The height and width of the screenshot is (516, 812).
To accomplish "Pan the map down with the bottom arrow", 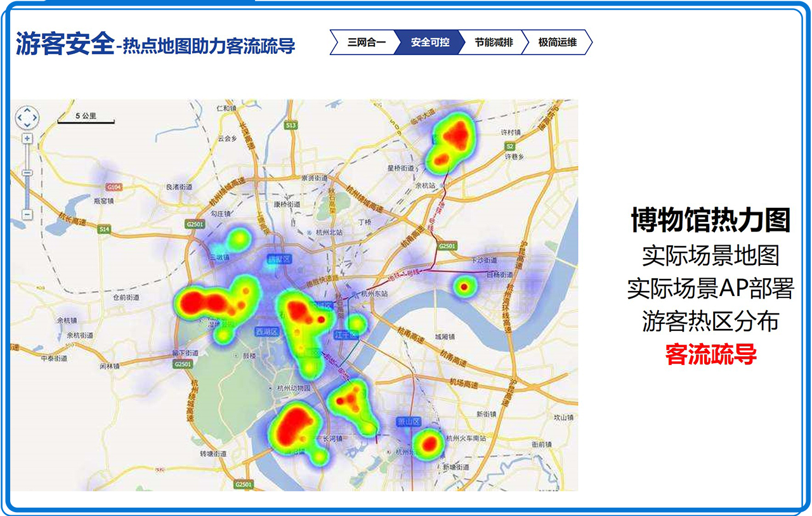I will (27, 126).
